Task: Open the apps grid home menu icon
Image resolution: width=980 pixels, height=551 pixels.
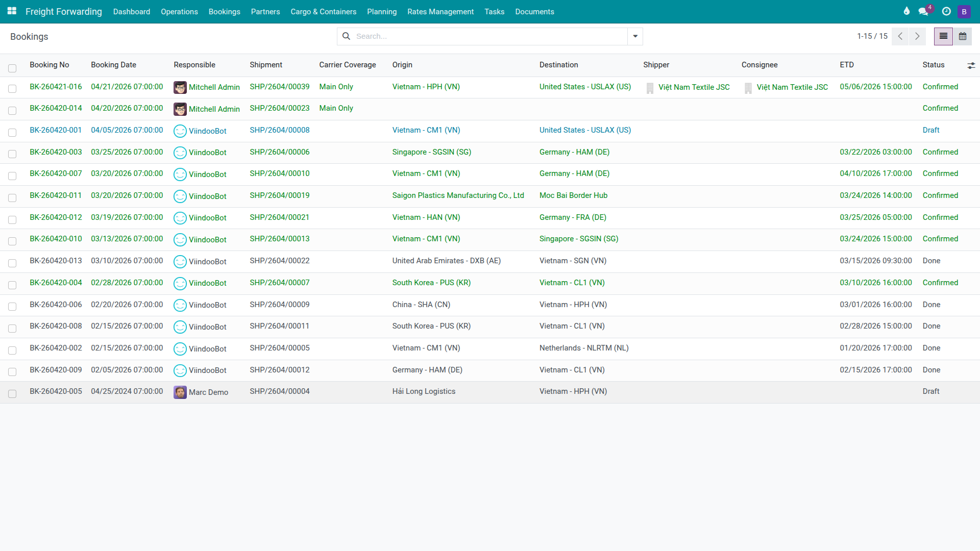Action: click(12, 11)
